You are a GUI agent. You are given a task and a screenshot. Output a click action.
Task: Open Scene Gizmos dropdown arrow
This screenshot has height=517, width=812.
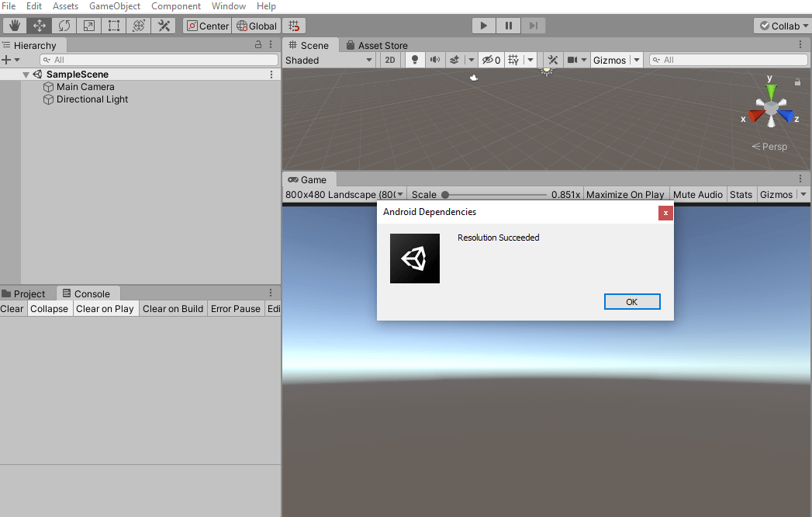(x=637, y=60)
